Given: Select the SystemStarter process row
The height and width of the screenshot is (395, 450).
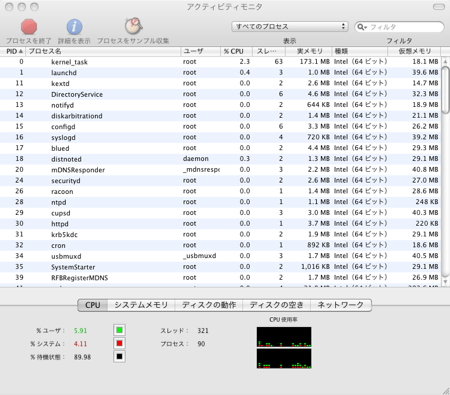Looking at the screenshot, I should tap(220, 267).
